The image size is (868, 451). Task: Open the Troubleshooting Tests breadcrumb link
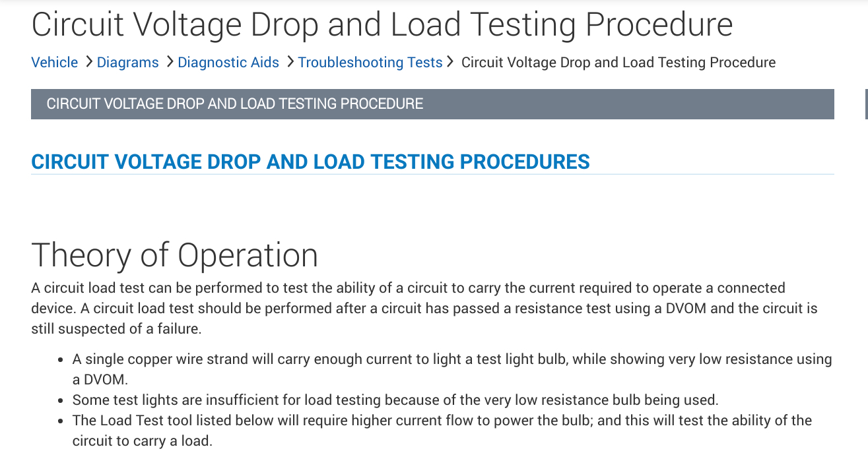(370, 63)
